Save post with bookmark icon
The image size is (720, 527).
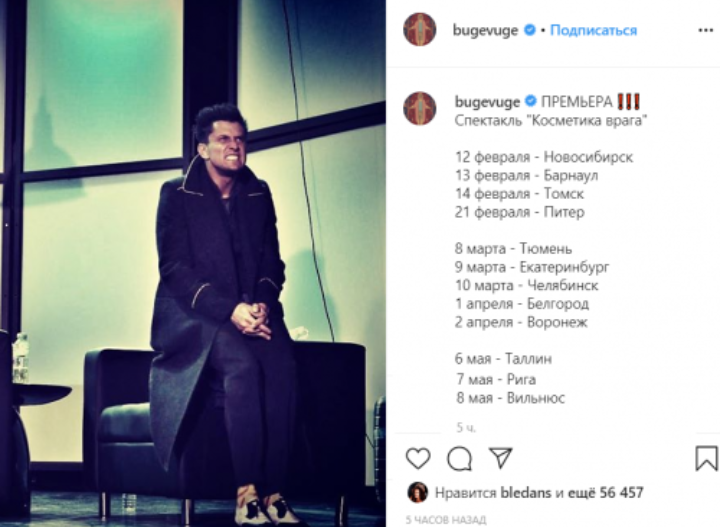click(x=706, y=458)
